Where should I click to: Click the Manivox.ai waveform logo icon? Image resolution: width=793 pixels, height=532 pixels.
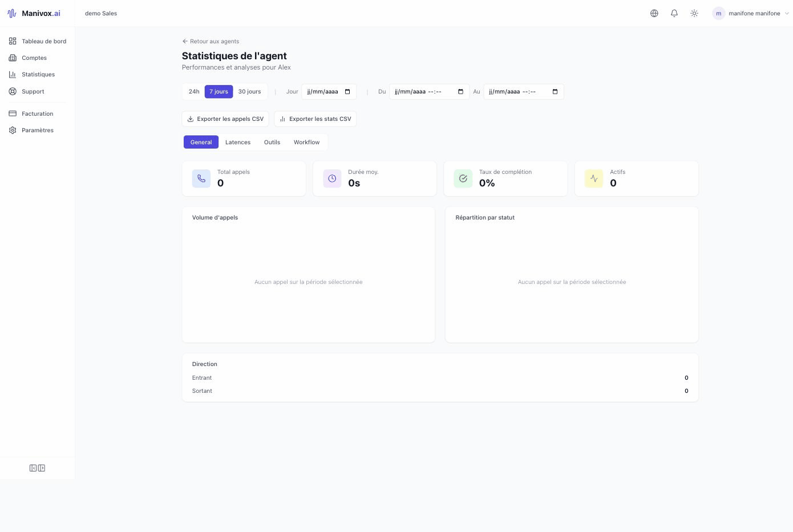[x=12, y=13]
